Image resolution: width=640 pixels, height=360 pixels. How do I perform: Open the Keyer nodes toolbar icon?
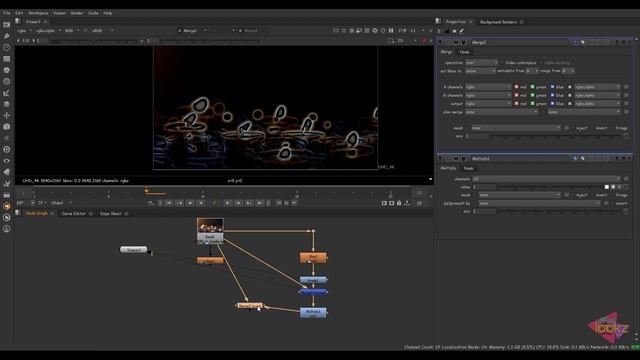click(7, 93)
